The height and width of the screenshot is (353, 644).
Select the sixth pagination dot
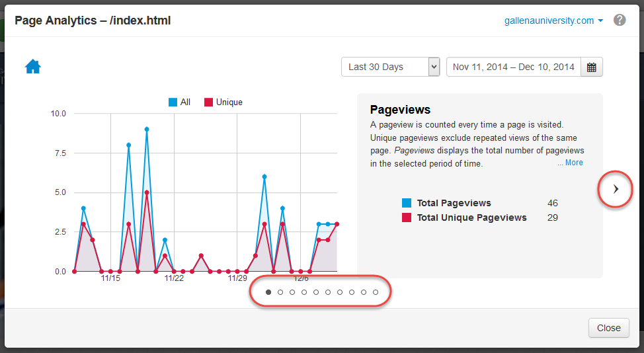click(x=328, y=292)
